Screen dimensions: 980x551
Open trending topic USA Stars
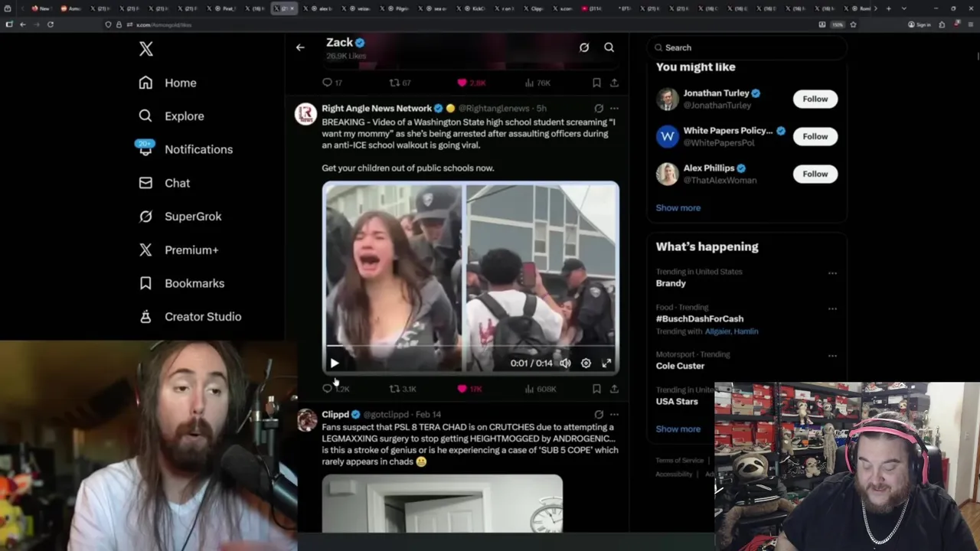(677, 401)
